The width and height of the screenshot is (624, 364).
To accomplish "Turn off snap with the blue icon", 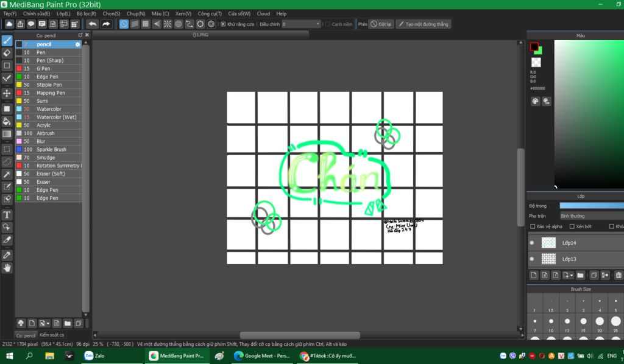I will click(x=124, y=24).
